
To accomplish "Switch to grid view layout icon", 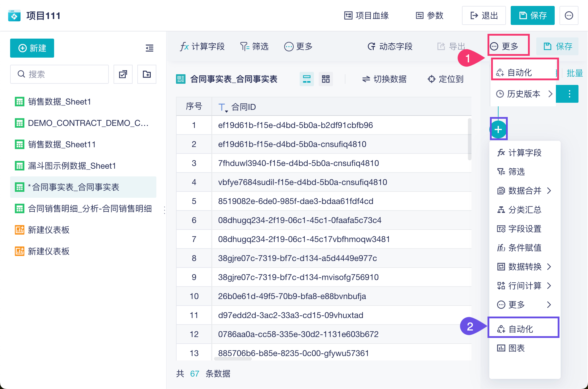I will click(326, 79).
